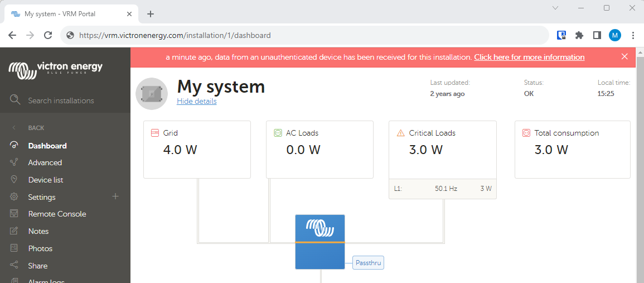Click the Share icon in sidebar

click(x=14, y=266)
